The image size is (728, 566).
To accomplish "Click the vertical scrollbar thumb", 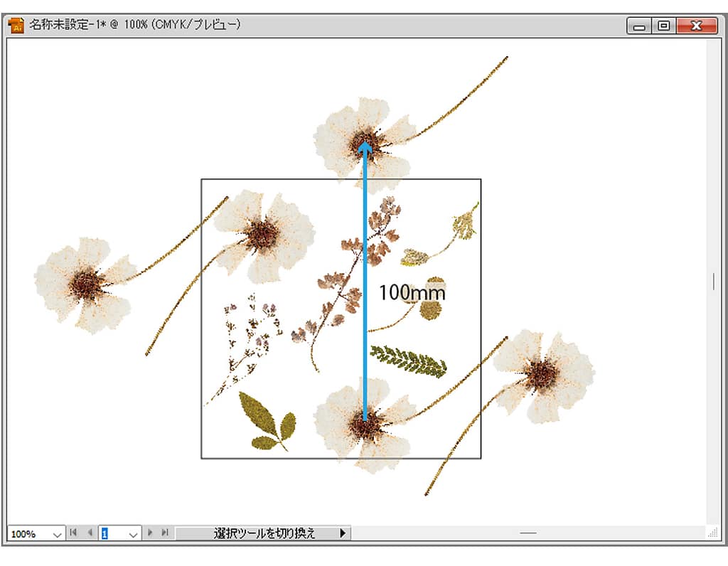I will (714, 282).
